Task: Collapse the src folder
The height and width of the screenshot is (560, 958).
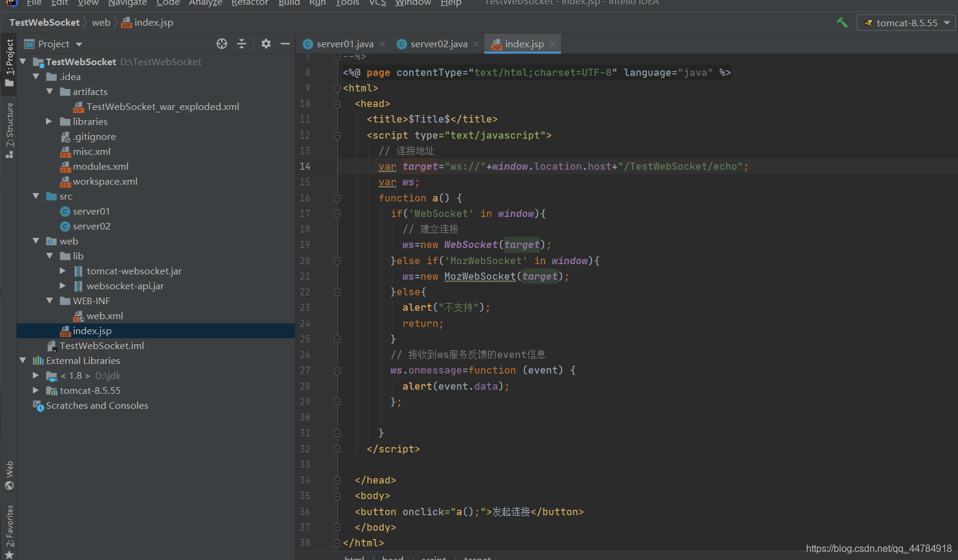Action: coord(36,196)
